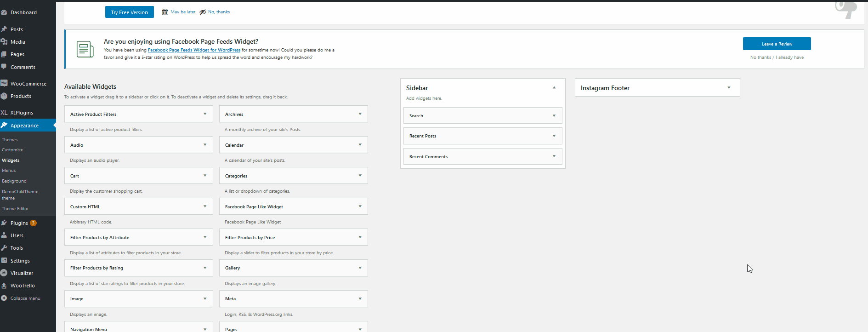Click the Try Free Version button
Image resolution: width=868 pixels, height=332 pixels.
click(130, 12)
